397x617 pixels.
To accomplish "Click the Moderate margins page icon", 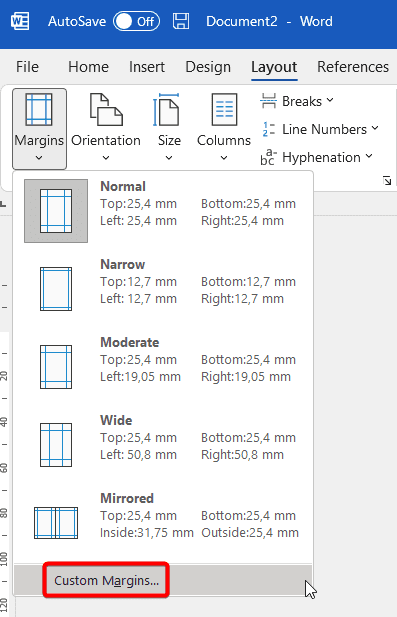I will 56,367.
